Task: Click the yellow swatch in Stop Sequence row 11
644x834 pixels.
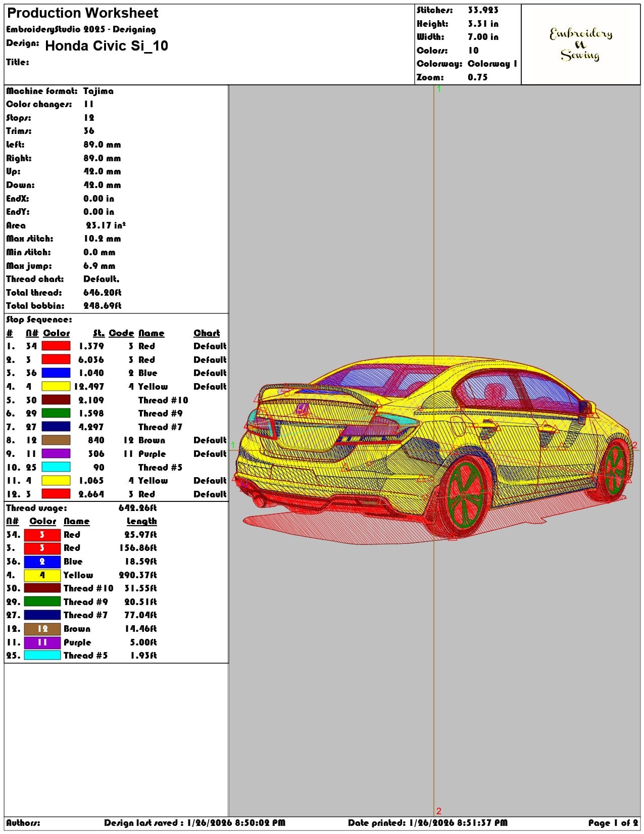Action: 56,481
